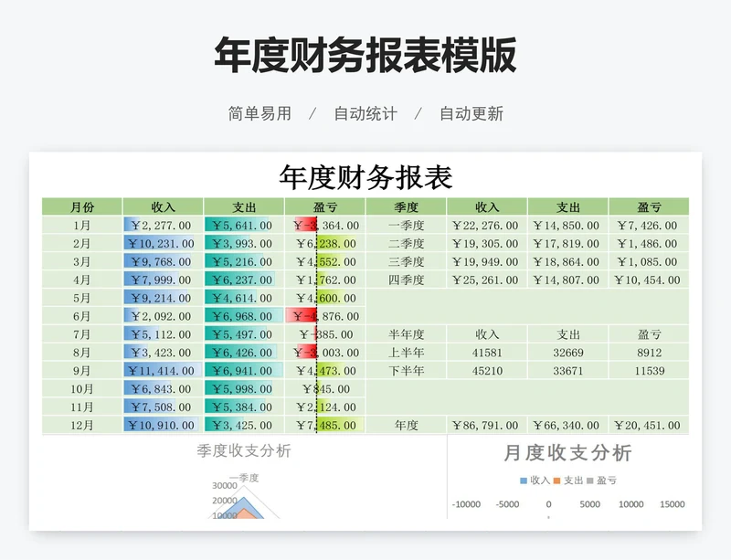This screenshot has width=731, height=560.
Task: Click the ¥1,762.00 profit cell
Action: pos(325,280)
